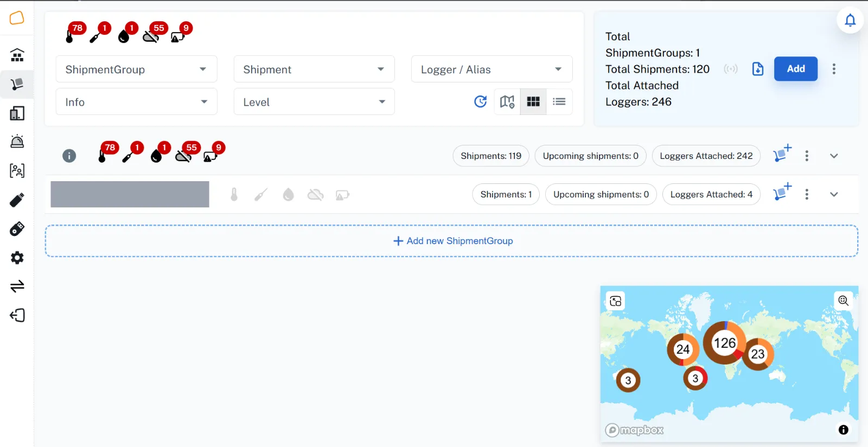Expand the map with the top-left map icon
This screenshot has width=868, height=447.
615,301
